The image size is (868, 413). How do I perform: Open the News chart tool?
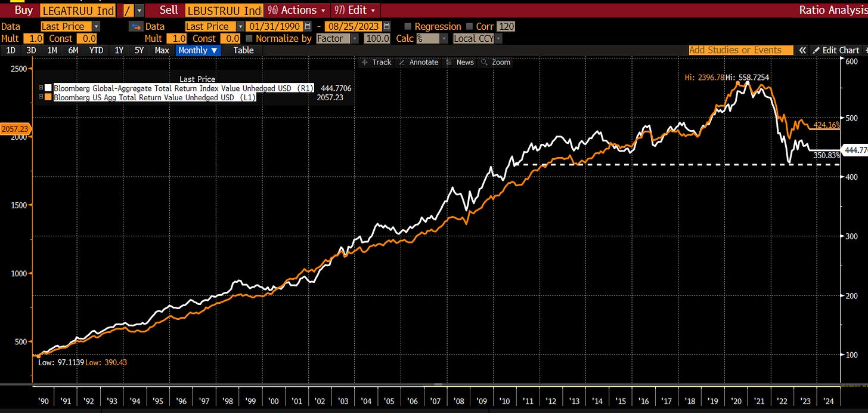(x=459, y=62)
